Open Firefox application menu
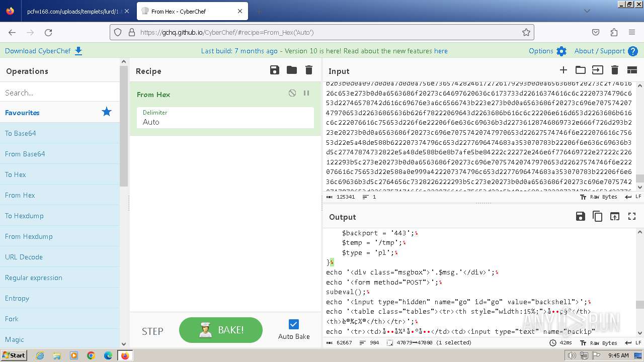The image size is (644, 362). 632,32
